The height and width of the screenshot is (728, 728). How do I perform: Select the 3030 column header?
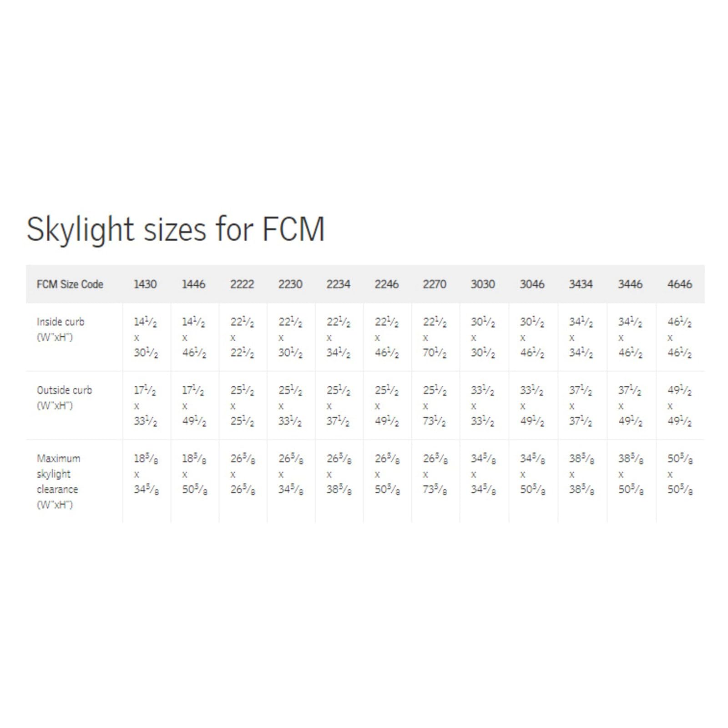point(483,284)
